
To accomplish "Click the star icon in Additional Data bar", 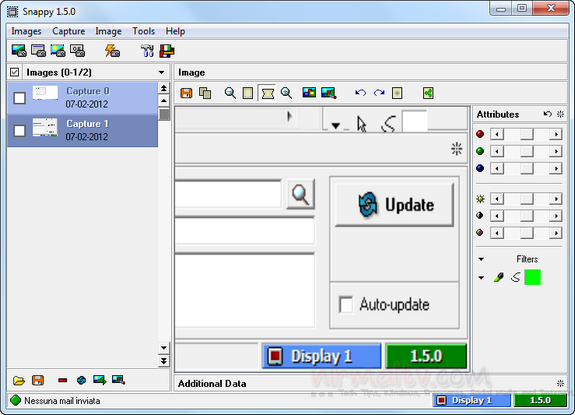I will pyautogui.click(x=560, y=383).
